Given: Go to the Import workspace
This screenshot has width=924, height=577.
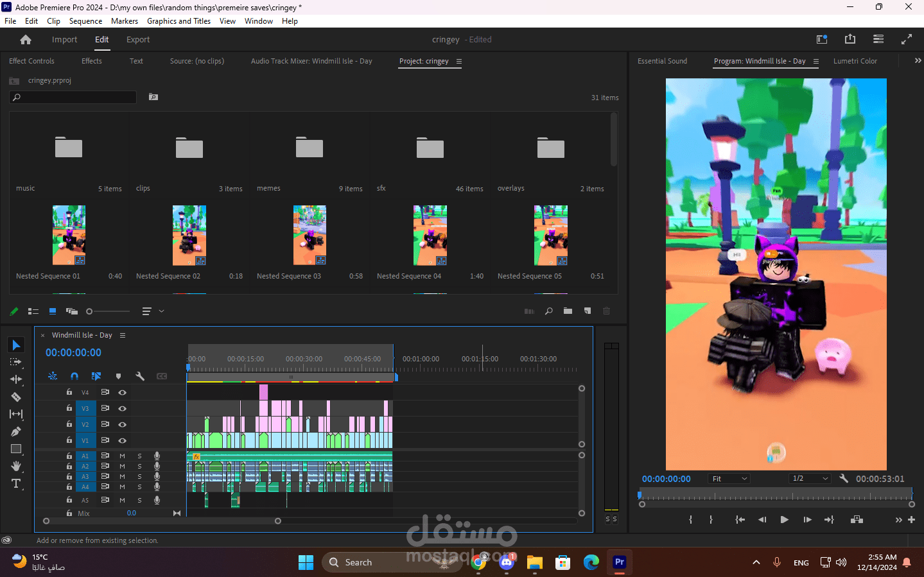Looking at the screenshot, I should click(64, 40).
